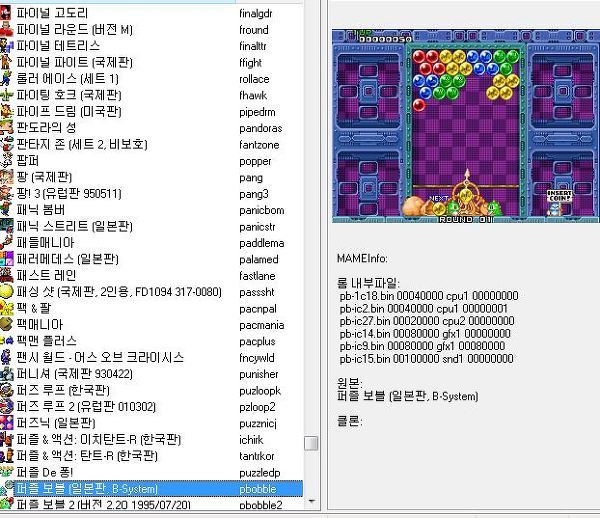Click the icon beside 파이널 테트리스
Viewport: 600px width, 518px height.
click(x=6, y=46)
